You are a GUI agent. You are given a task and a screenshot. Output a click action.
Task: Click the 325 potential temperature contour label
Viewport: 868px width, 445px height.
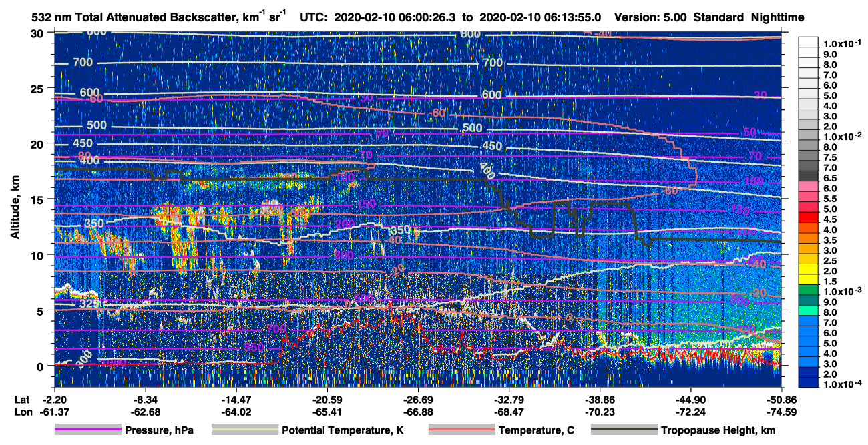(89, 304)
